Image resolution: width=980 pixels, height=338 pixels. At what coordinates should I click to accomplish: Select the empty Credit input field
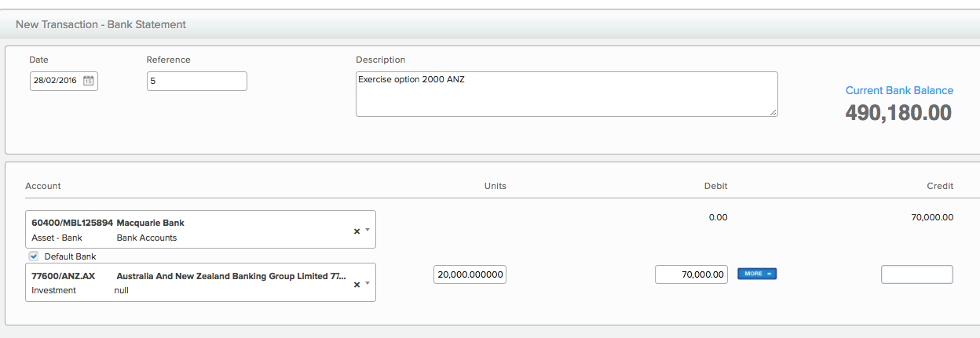(917, 274)
